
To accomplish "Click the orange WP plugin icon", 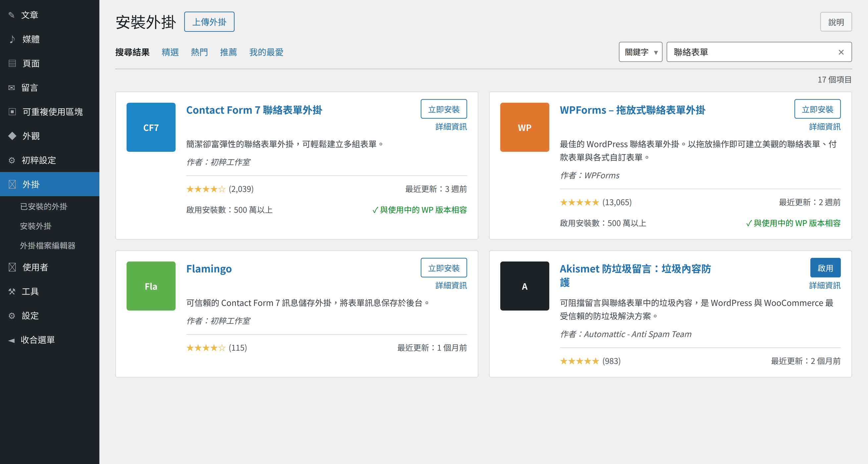I will point(525,127).
